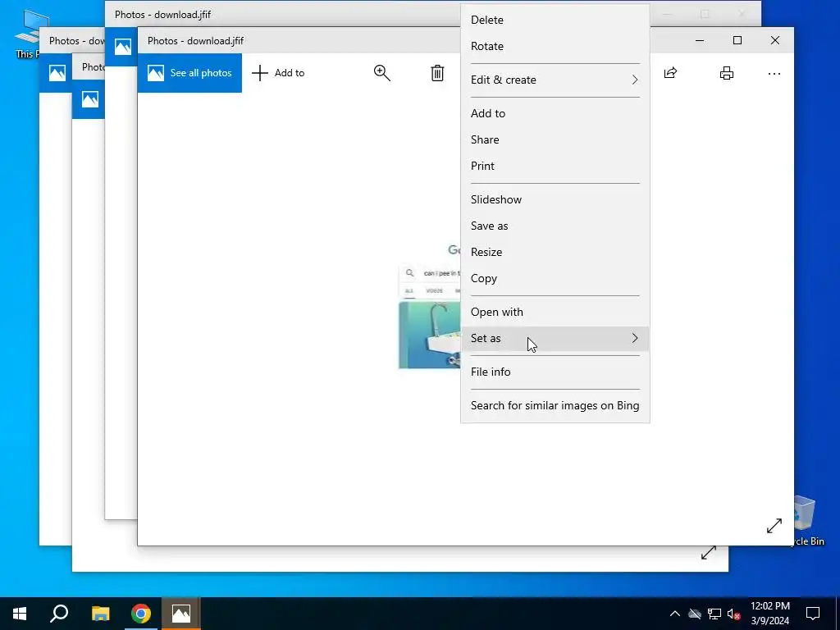Image resolution: width=840 pixels, height=630 pixels.
Task: Choose Delete from the context menu
Action: pyautogui.click(x=555, y=20)
